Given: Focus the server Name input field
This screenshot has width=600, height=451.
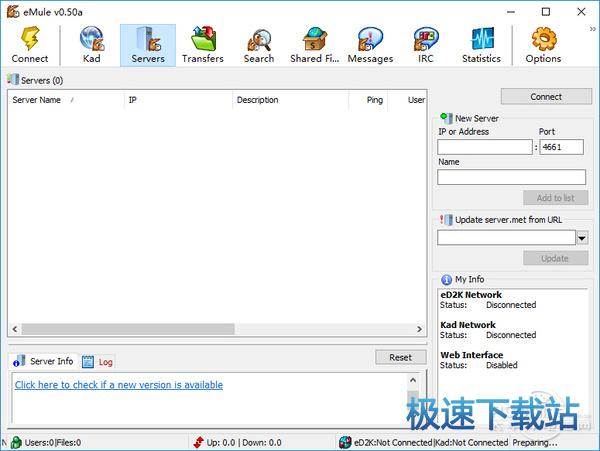Looking at the screenshot, I should click(x=512, y=177).
